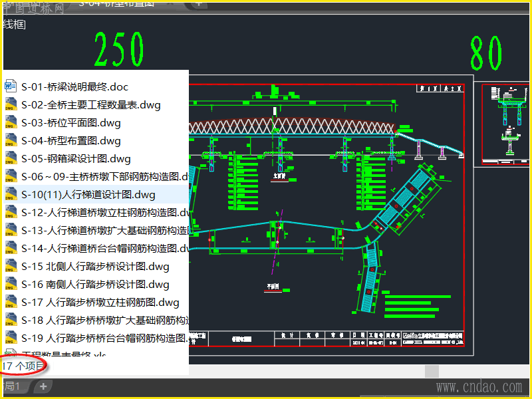Switch to the 布局1 layout tab
Viewport: 532px width, 399px height.
tap(13, 386)
